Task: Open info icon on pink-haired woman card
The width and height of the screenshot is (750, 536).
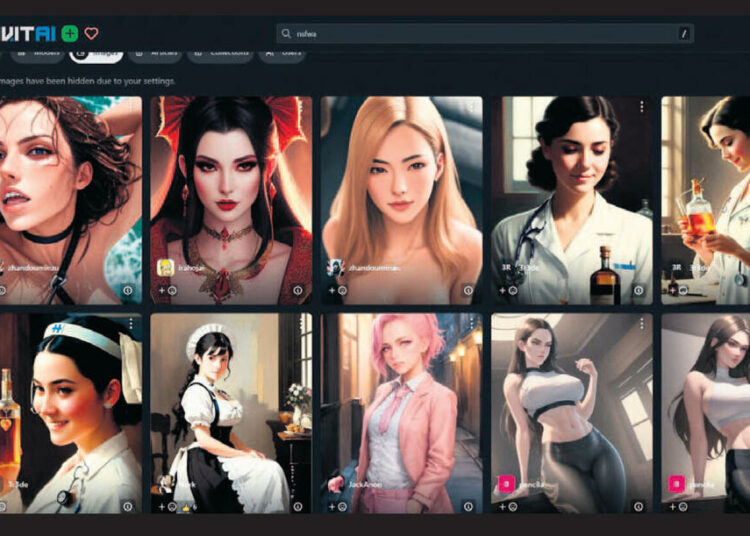Action: (468, 506)
